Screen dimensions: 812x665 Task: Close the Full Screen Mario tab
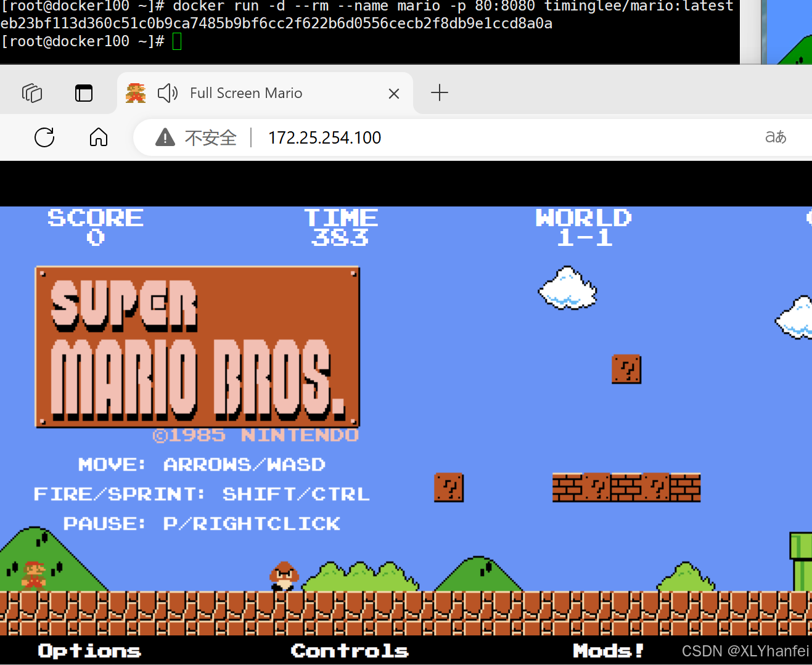click(394, 94)
